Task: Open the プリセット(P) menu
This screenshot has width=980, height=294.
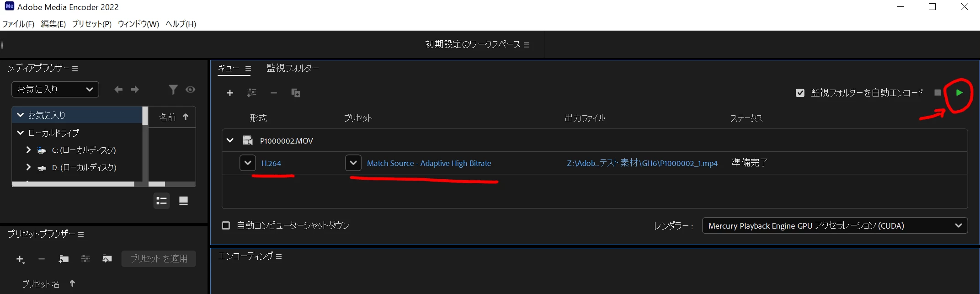Action: click(x=91, y=24)
